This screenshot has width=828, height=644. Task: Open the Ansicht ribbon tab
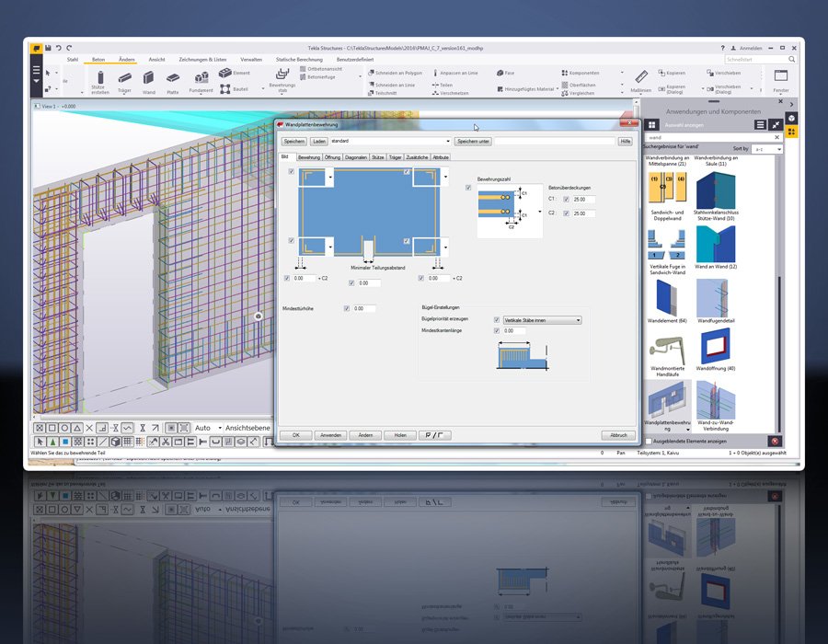[x=156, y=60]
